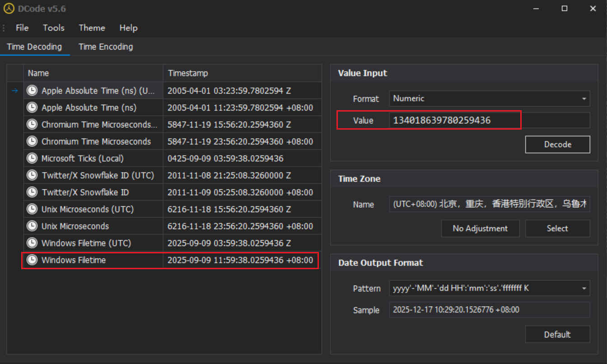Click the clock icon for Microsoft Ticks (Local)
The width and height of the screenshot is (607, 364).
tap(32, 159)
